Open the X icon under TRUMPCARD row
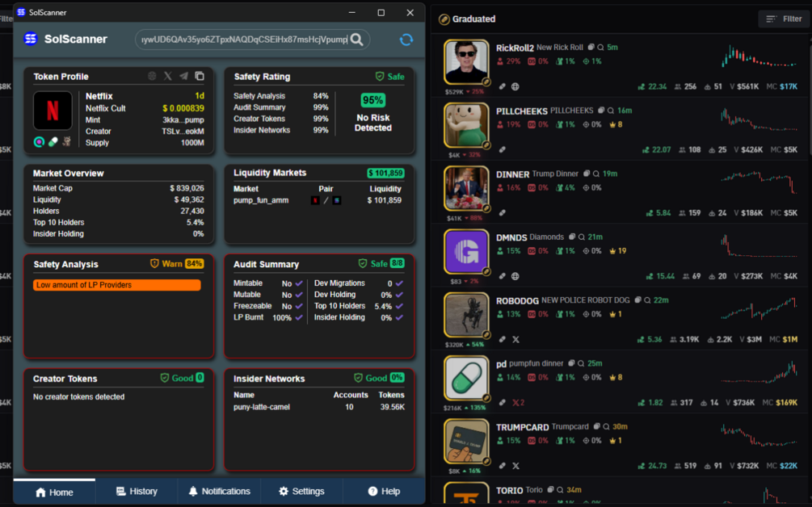The image size is (812, 507). [x=515, y=466]
